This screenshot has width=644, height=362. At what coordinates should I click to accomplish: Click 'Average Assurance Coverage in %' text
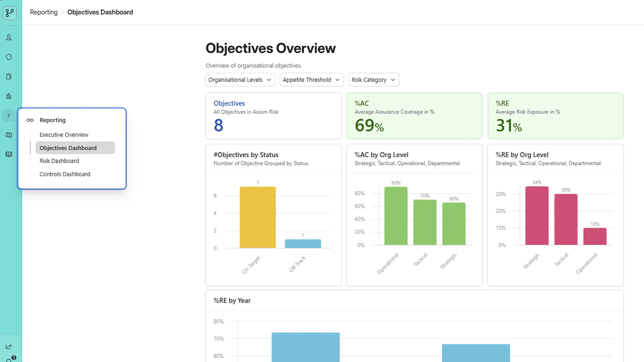tap(394, 112)
